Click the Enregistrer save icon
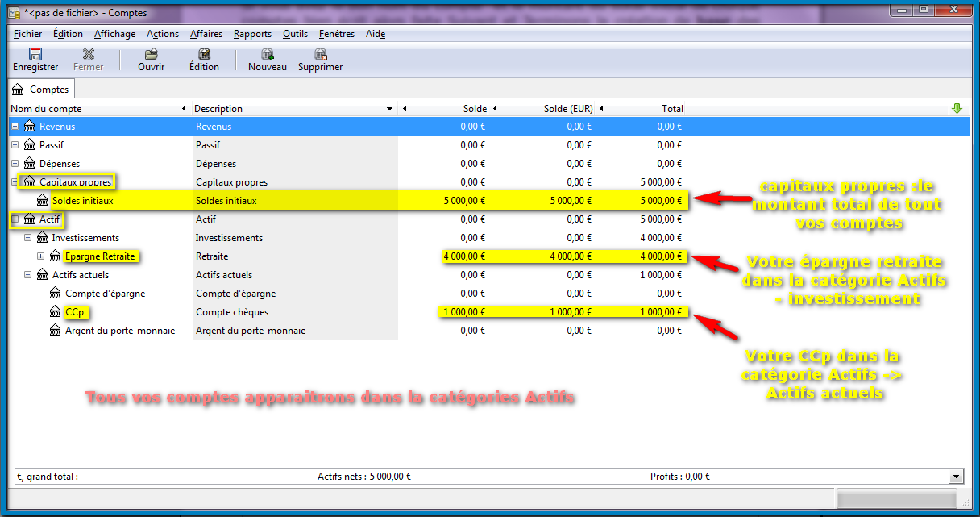Viewport: 980px width, 517px height. pyautogui.click(x=35, y=54)
